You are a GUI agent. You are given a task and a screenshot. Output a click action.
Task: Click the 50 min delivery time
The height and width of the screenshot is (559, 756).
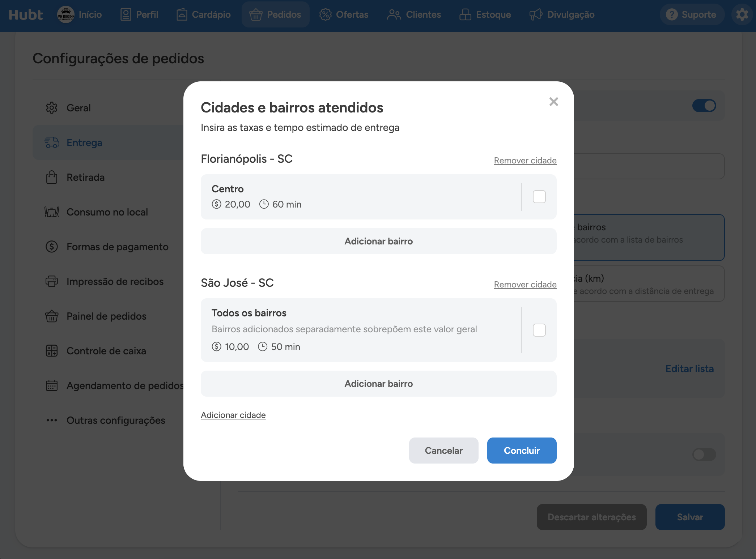click(x=286, y=347)
